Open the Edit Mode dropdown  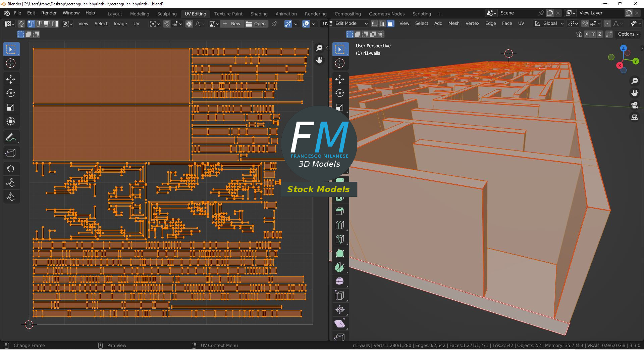pyautogui.click(x=349, y=24)
